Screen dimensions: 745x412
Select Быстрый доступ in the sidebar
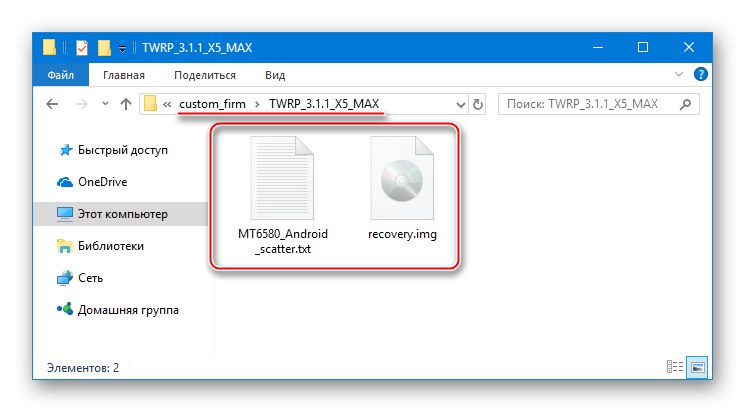[123, 150]
